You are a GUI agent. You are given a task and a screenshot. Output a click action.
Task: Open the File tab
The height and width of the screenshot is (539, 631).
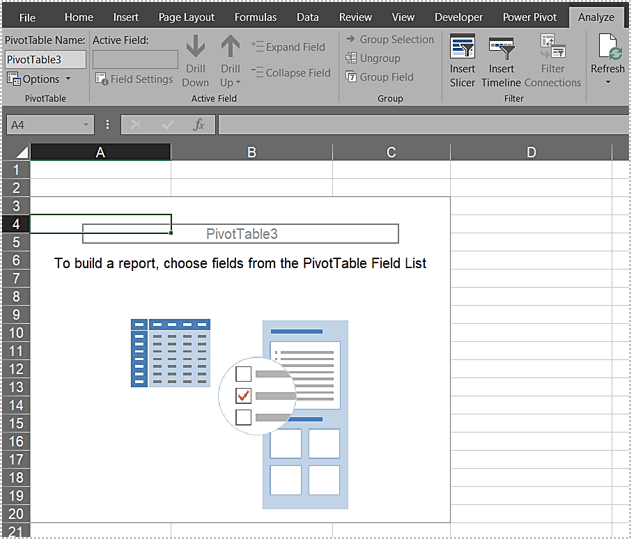pyautogui.click(x=27, y=17)
